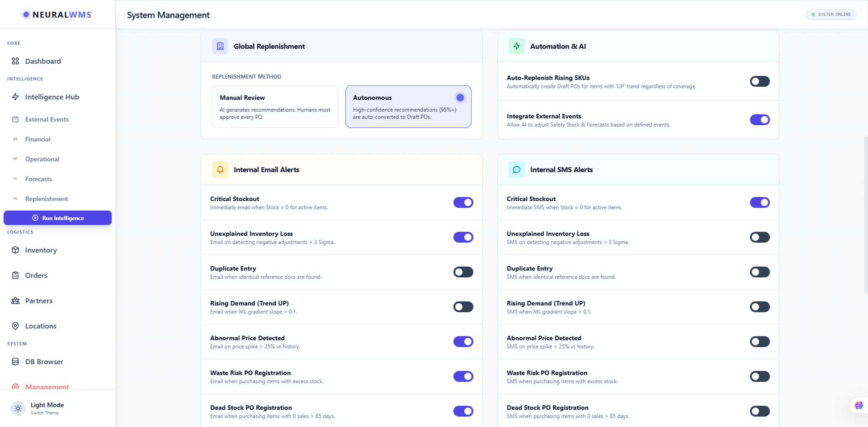Enable SMS Duplicate Entry alert toggle
This screenshot has height=427, width=868.
(x=759, y=272)
